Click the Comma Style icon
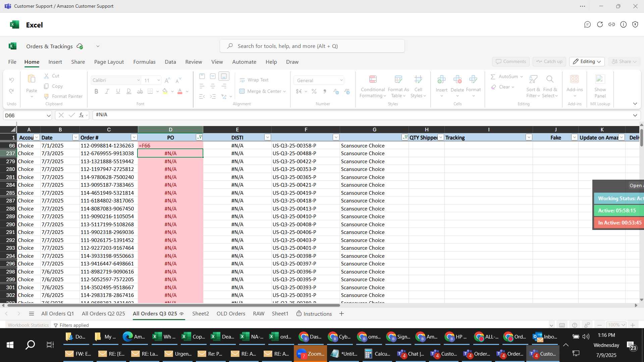This screenshot has width=644, height=362. 325,91
